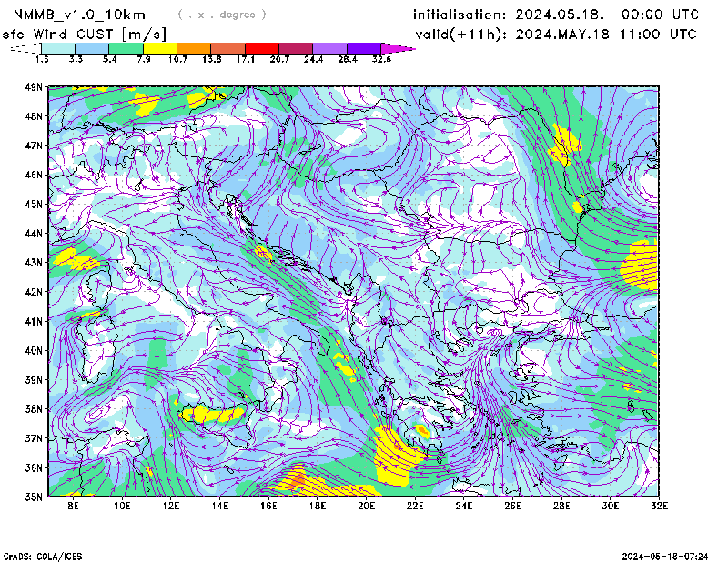Screen dimensions: 728x562
Task: Click the light blue 3.3–5.4 legend swatch
Action: pyautogui.click(x=92, y=48)
